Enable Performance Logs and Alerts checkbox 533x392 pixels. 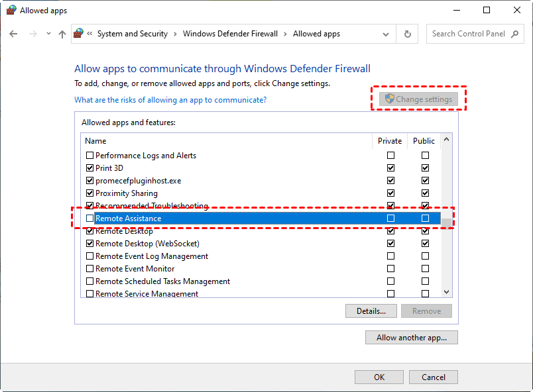(x=89, y=156)
